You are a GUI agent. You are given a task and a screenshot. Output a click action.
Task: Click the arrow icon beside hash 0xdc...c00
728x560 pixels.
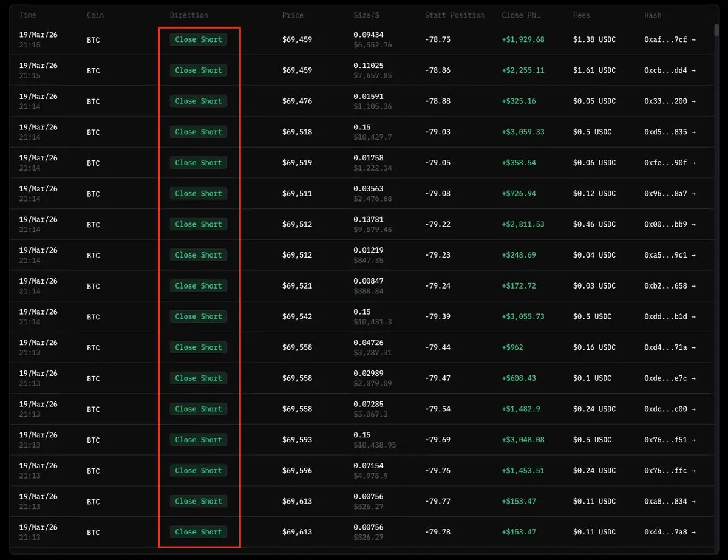point(693,409)
